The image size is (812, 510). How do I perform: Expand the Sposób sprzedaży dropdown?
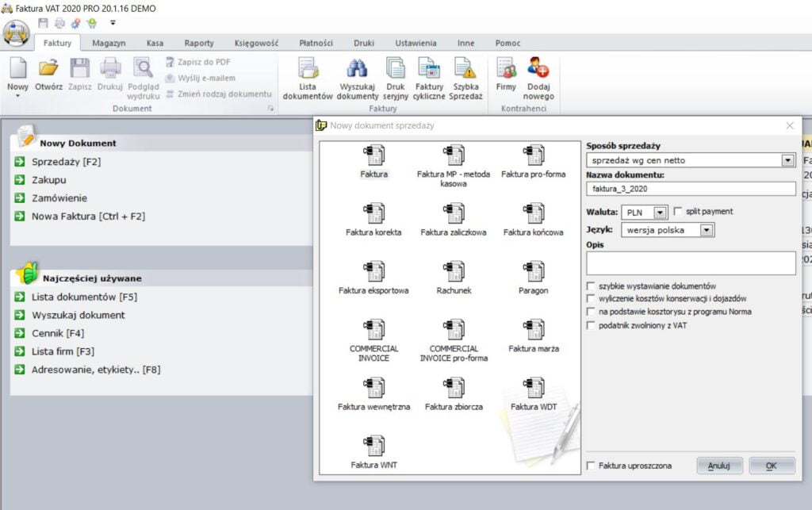(787, 160)
